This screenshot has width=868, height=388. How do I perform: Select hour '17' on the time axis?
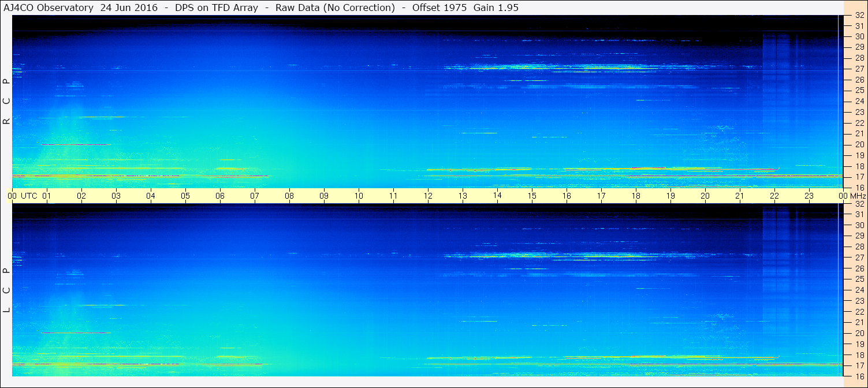point(601,196)
